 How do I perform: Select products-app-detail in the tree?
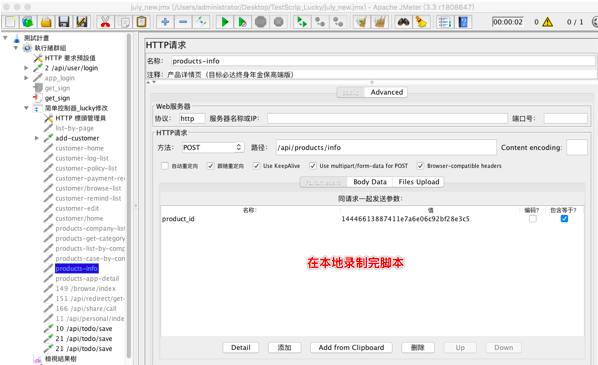point(87,278)
